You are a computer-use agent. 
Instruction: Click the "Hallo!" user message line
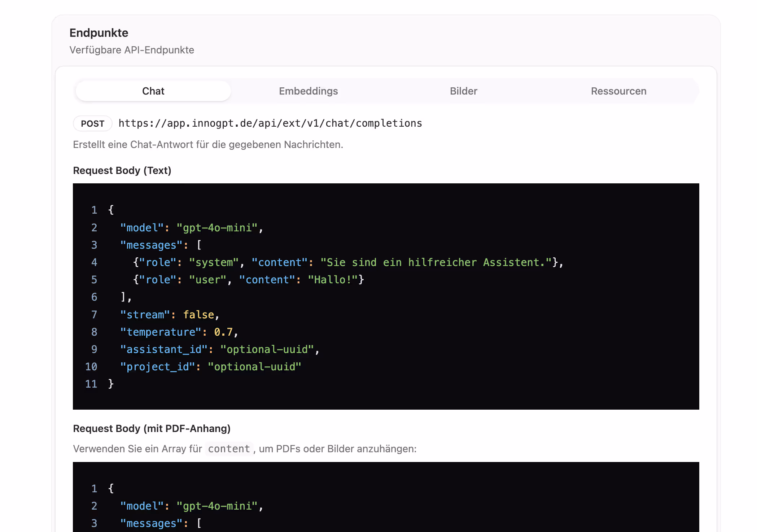pos(248,280)
